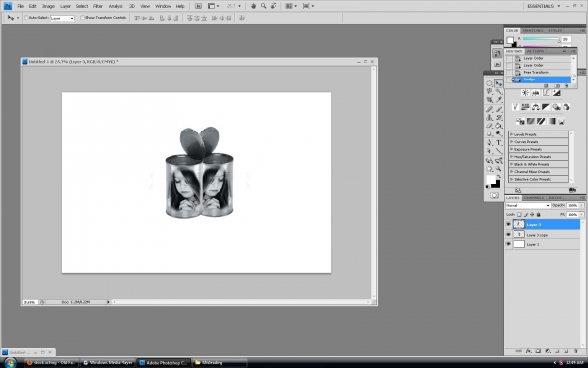This screenshot has height=368, width=588.
Task: Add a Vibrance adjustment
Action: click(x=515, y=107)
